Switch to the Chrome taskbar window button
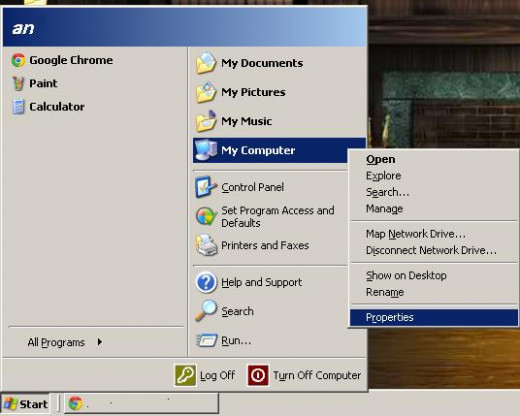This screenshot has width=520, height=416. [141, 404]
